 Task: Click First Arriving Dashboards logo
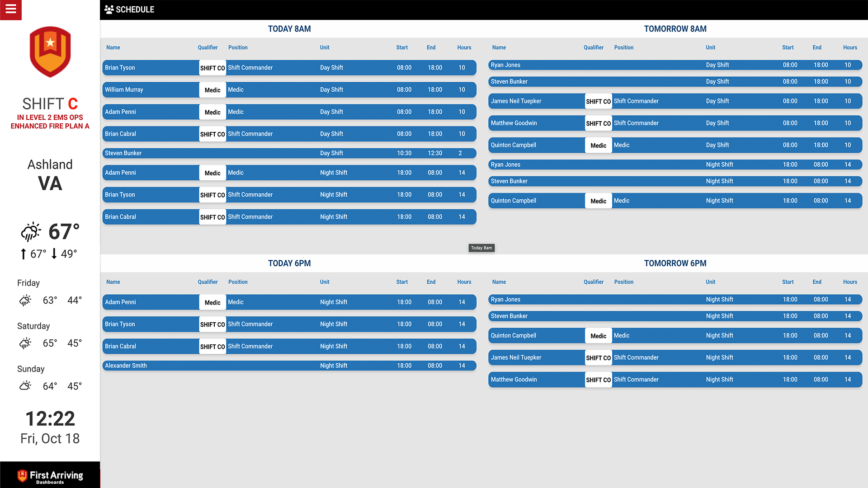click(x=50, y=476)
